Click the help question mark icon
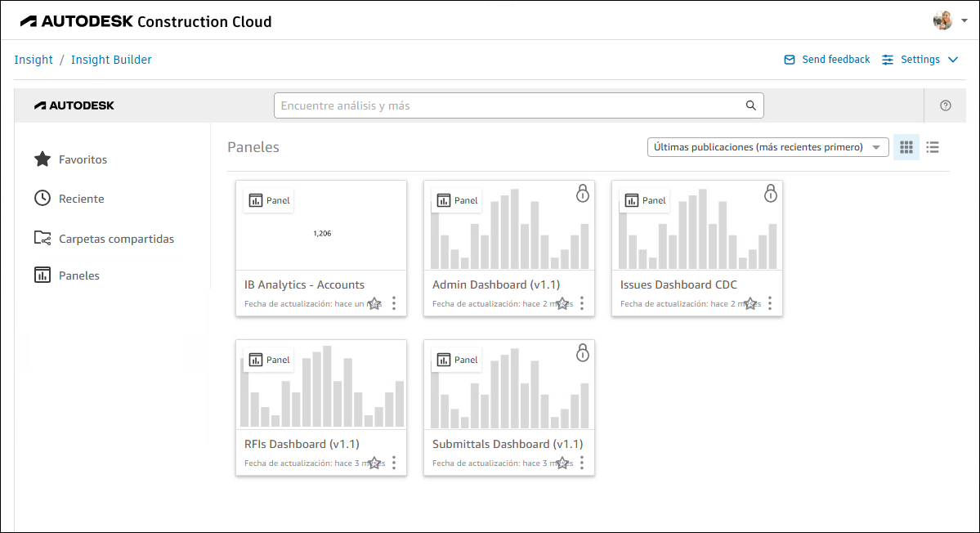The height and width of the screenshot is (533, 980). pos(946,105)
